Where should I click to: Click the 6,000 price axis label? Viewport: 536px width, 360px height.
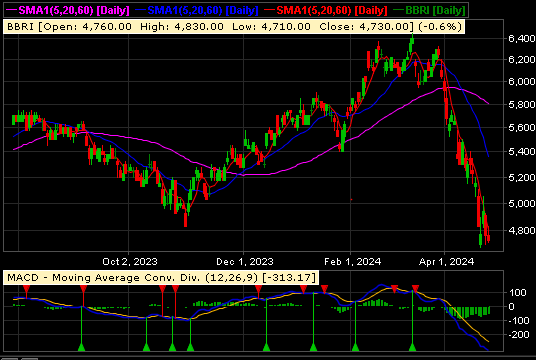tap(522, 82)
